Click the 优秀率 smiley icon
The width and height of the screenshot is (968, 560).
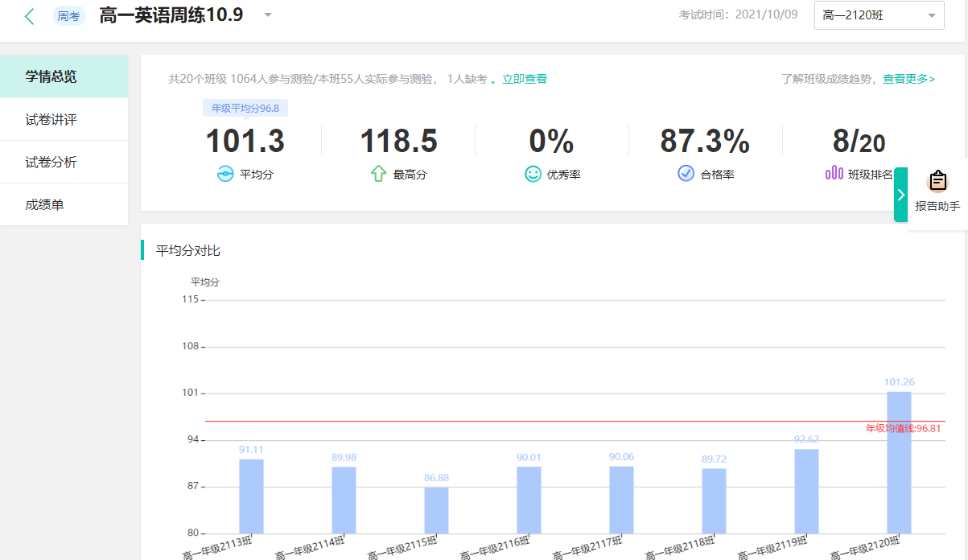pos(533,174)
